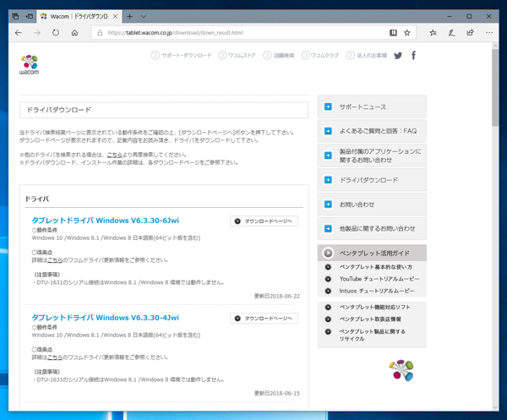
Task: Click 更新日2018-06-15 date text
Action: tap(277, 394)
